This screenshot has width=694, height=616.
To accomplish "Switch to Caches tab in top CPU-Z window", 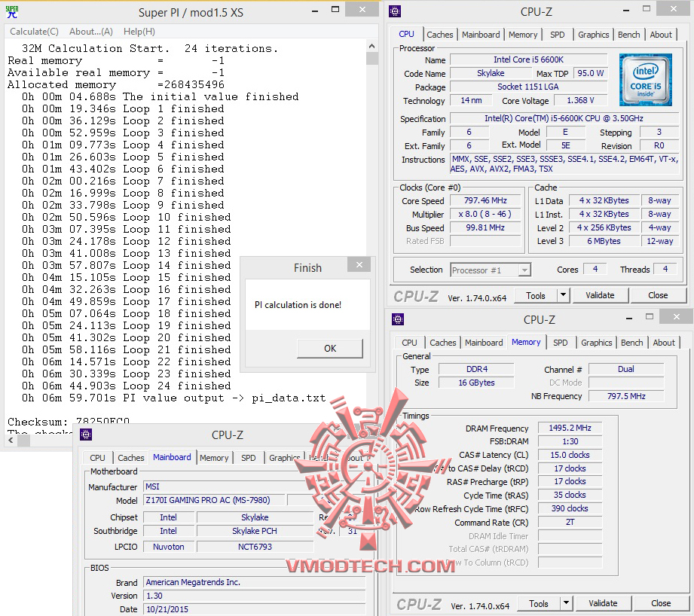I will 439,35.
